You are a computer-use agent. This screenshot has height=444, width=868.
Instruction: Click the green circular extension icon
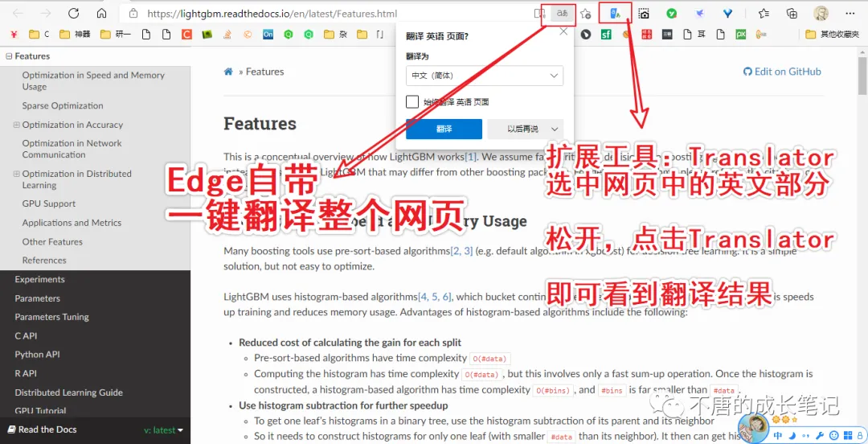click(671, 14)
